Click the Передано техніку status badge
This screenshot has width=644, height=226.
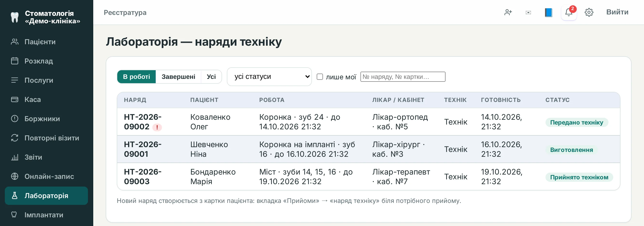(x=576, y=123)
